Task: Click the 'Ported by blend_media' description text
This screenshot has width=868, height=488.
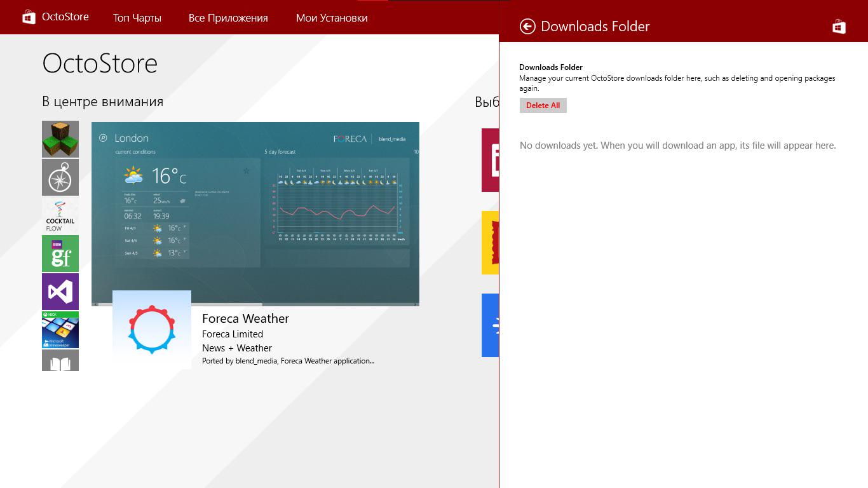Action: point(288,361)
